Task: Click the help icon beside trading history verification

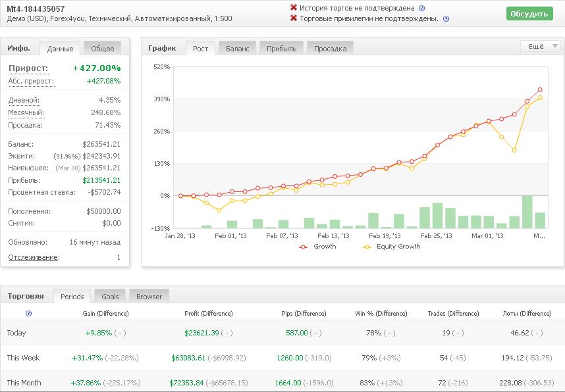Action: click(421, 9)
